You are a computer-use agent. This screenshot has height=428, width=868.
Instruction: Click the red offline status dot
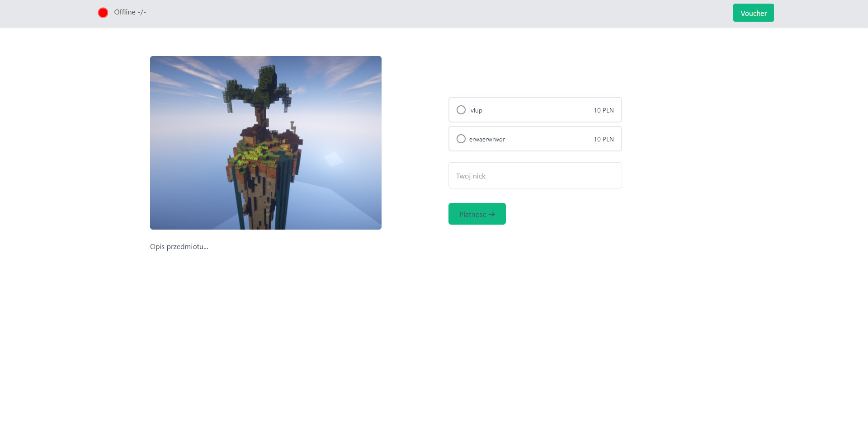pyautogui.click(x=103, y=13)
